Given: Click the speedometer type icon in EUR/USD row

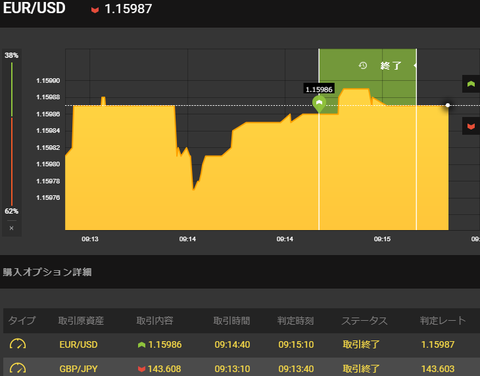Looking at the screenshot, I should pos(18,344).
